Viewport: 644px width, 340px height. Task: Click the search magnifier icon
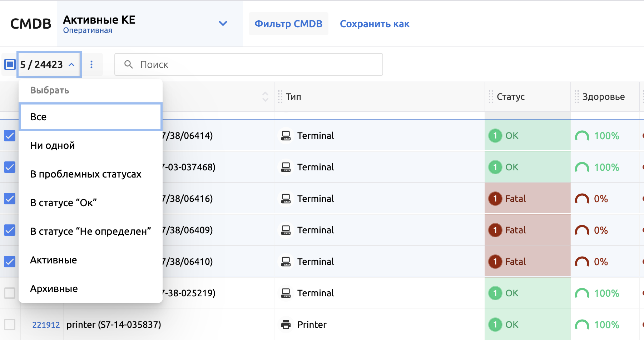128,64
